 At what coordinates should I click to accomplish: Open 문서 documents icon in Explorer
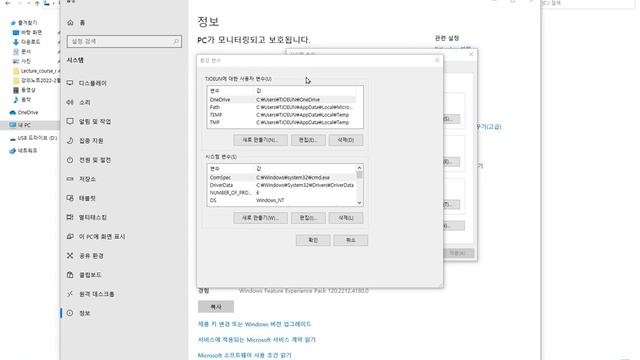pyautogui.click(x=16, y=51)
